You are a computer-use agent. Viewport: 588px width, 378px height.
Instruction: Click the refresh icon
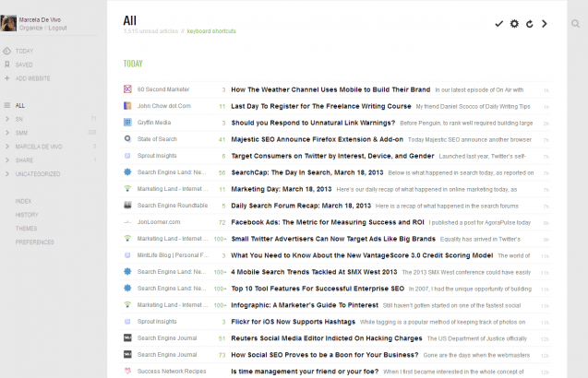530,24
